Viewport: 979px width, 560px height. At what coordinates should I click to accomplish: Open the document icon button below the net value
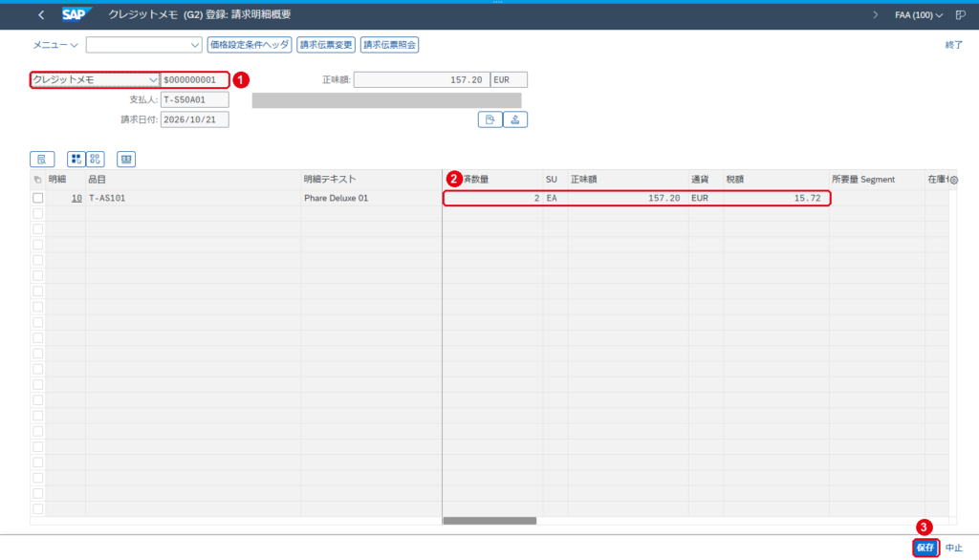pos(490,119)
